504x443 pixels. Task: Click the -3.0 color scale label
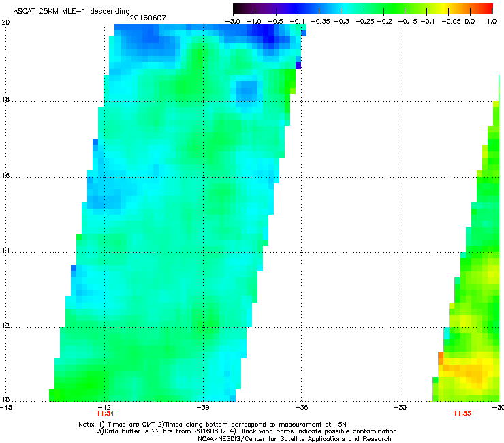(232, 22)
